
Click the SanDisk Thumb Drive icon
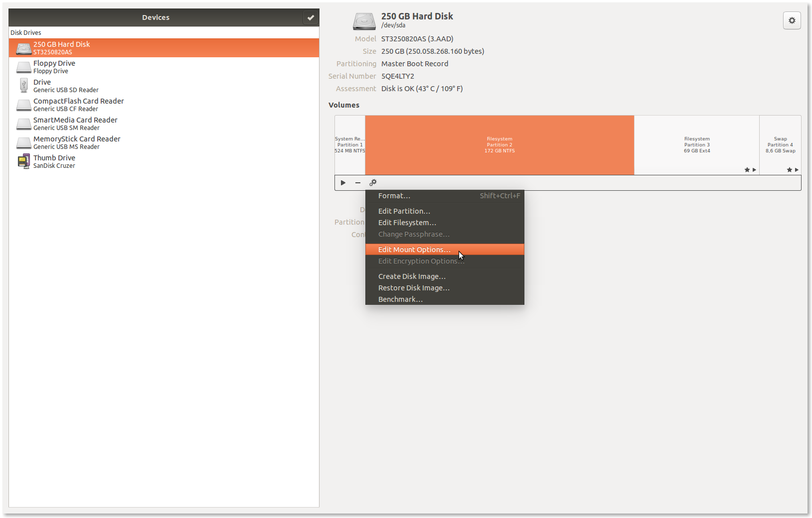(x=23, y=161)
